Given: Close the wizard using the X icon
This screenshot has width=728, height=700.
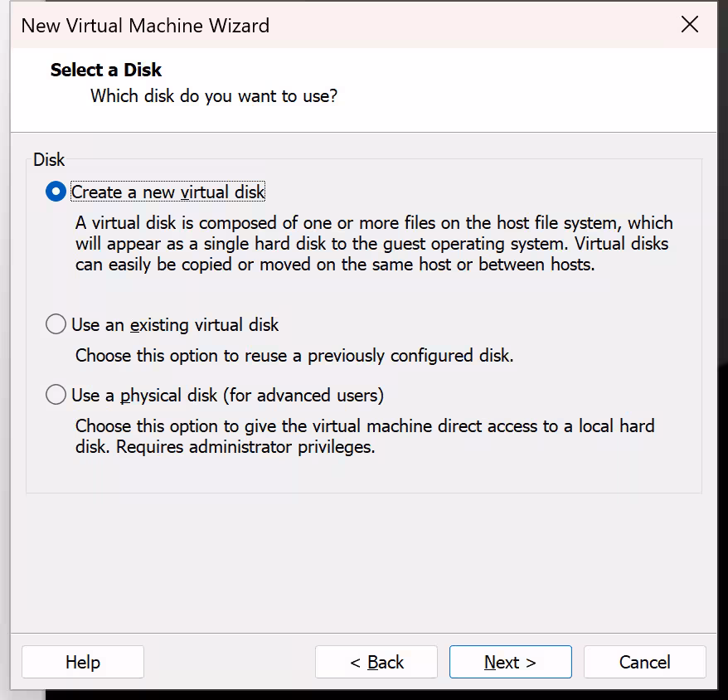Looking at the screenshot, I should coord(689,25).
